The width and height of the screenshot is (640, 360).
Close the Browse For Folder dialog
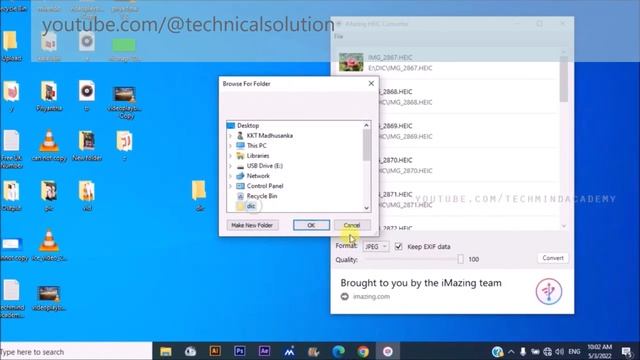[x=371, y=83]
